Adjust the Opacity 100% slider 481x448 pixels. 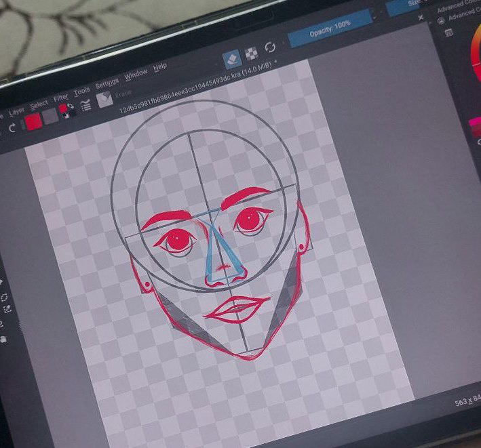[x=330, y=28]
